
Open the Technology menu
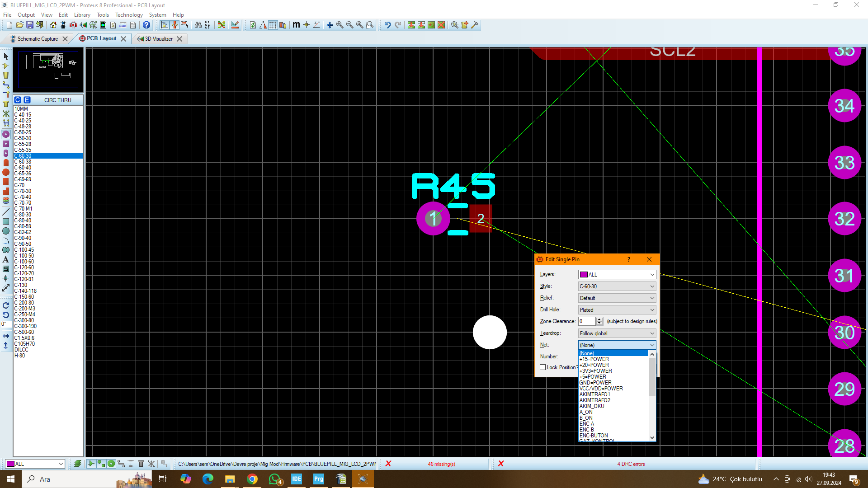click(129, 14)
